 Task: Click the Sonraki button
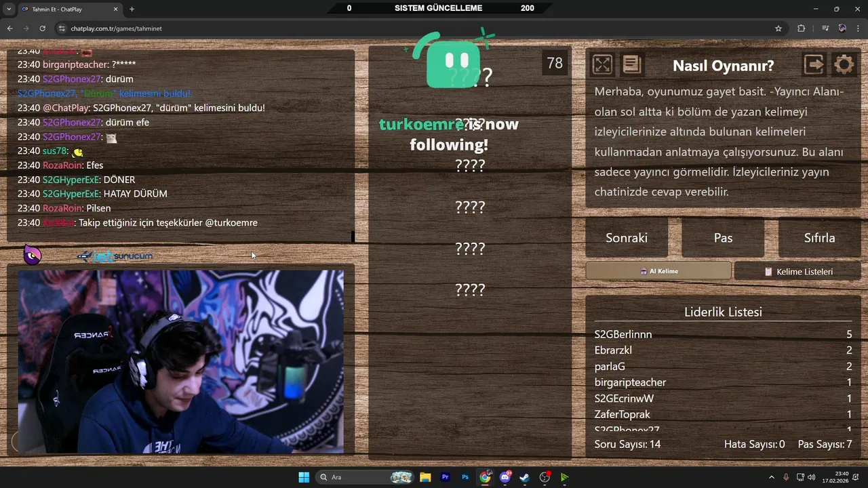[x=627, y=238]
